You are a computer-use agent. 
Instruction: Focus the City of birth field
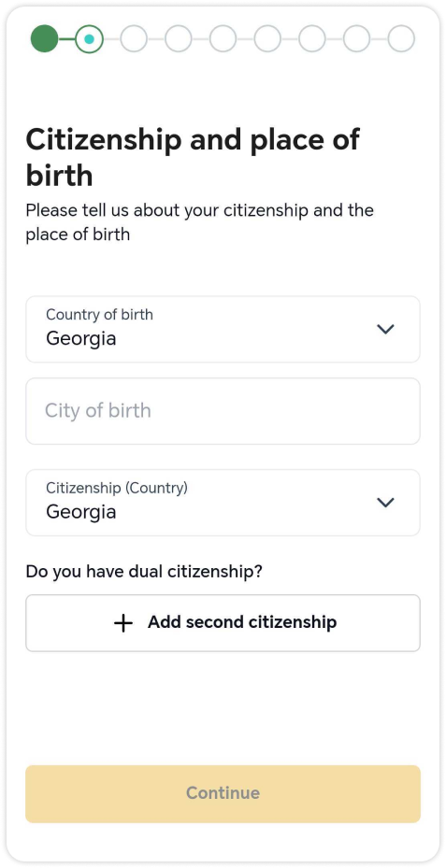223,411
